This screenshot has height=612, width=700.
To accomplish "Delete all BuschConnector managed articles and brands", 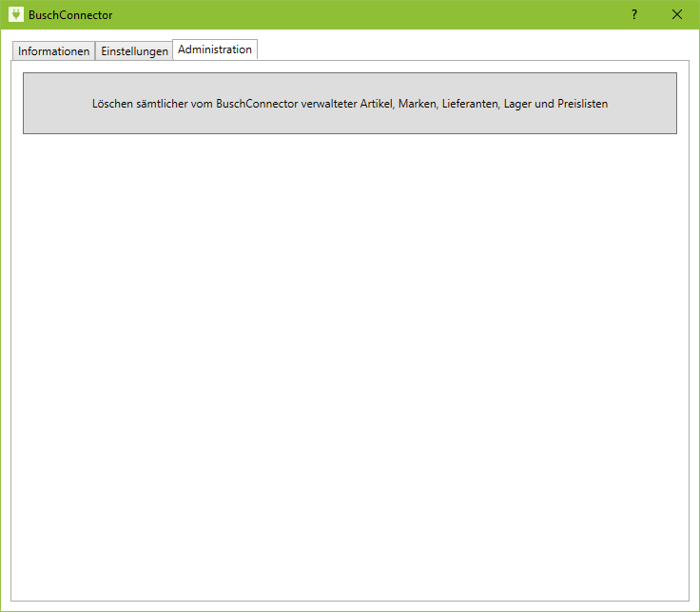I will pos(349,103).
